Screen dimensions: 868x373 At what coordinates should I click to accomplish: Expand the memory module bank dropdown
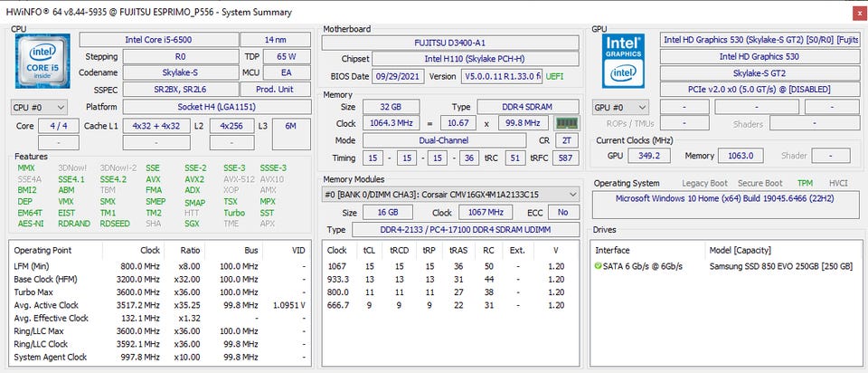(450, 195)
